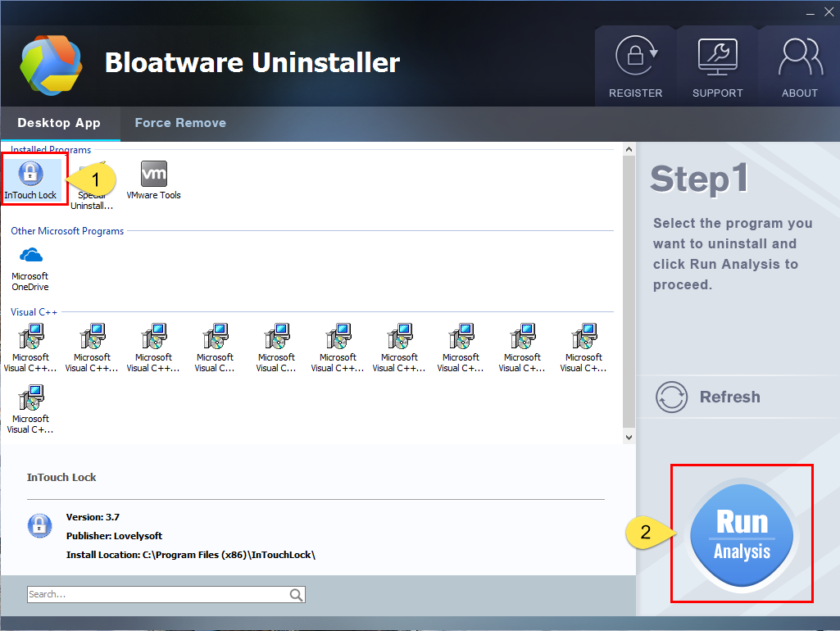Click the search magnifier icon
Screen dimensions: 840x631
[296, 595]
